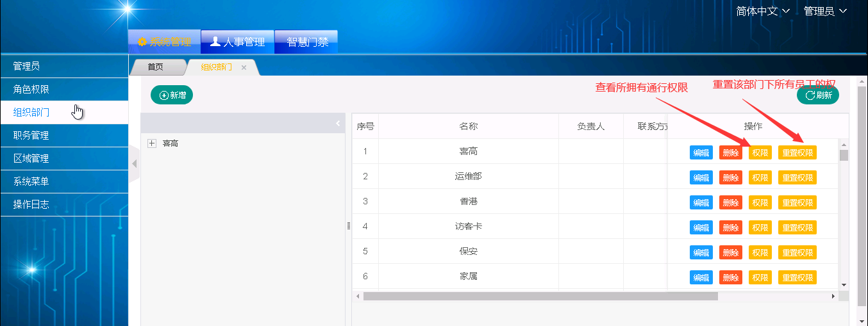Click 删除 for the 香港 row
The height and width of the screenshot is (326, 868).
(x=731, y=202)
